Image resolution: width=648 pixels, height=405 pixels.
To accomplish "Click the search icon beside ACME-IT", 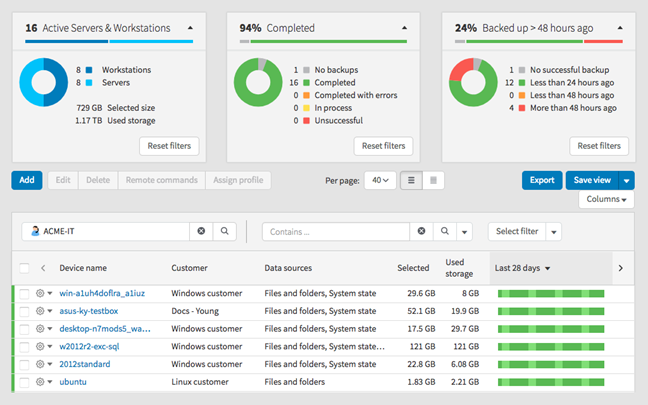I will (225, 231).
